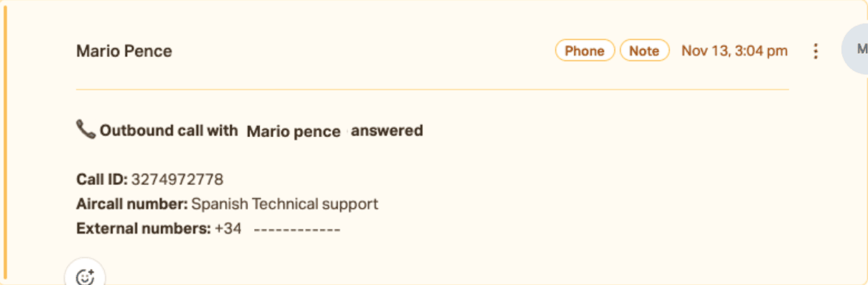Click the user avatar at right edge
The image size is (868, 285).
[858, 49]
